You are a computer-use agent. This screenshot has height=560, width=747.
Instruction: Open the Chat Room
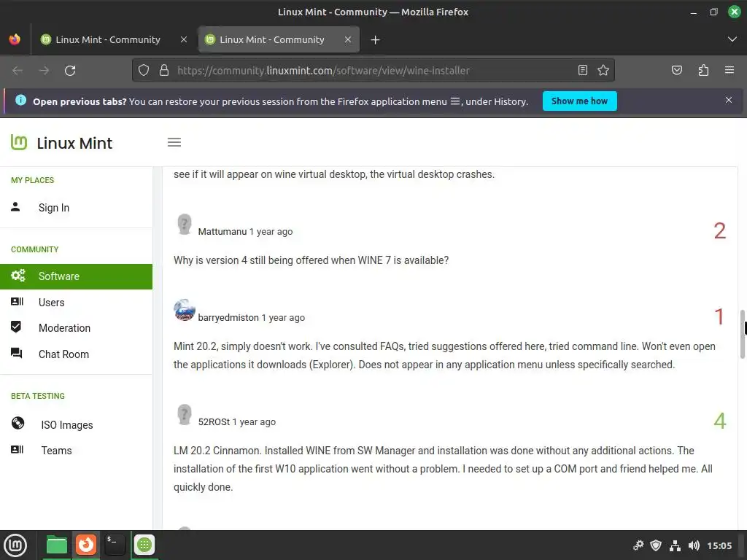pyautogui.click(x=64, y=354)
